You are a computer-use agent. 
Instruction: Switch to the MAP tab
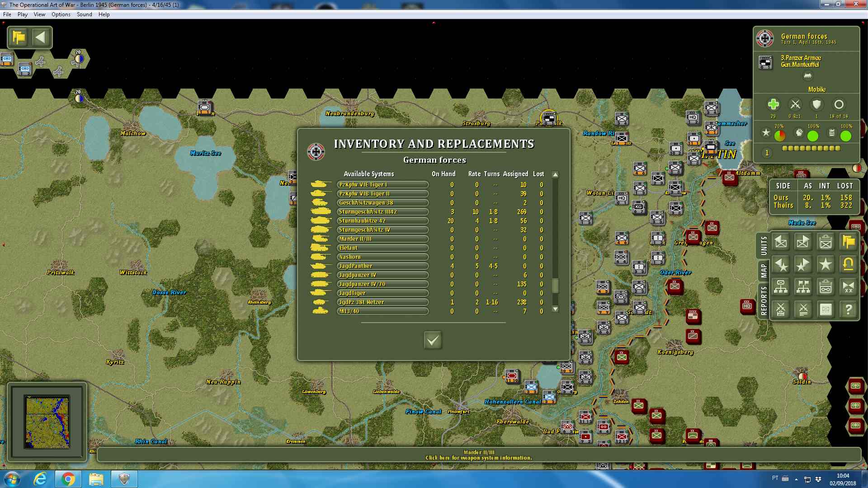tap(764, 271)
